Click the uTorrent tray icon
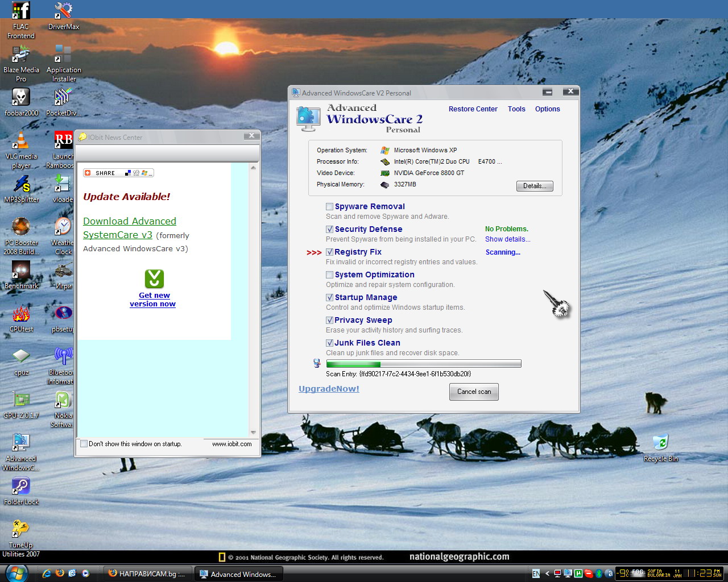Screen dimensions: 728x582 (x=578, y=573)
